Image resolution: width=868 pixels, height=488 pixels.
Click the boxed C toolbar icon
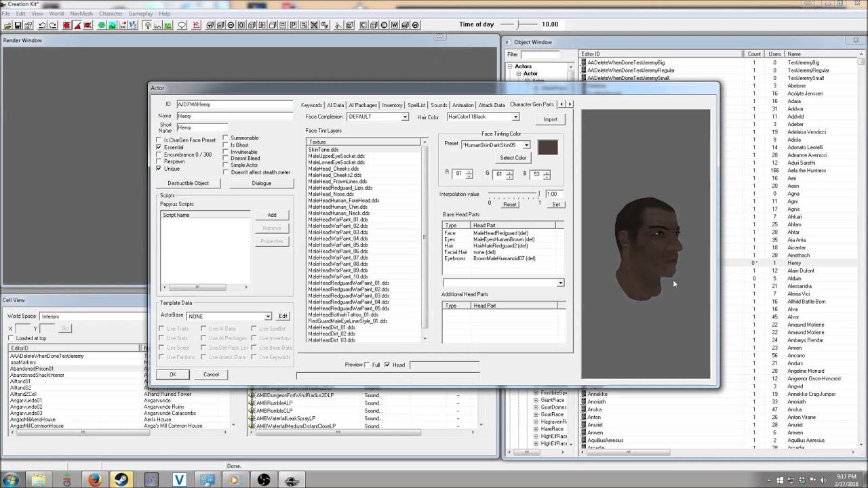[363, 25]
